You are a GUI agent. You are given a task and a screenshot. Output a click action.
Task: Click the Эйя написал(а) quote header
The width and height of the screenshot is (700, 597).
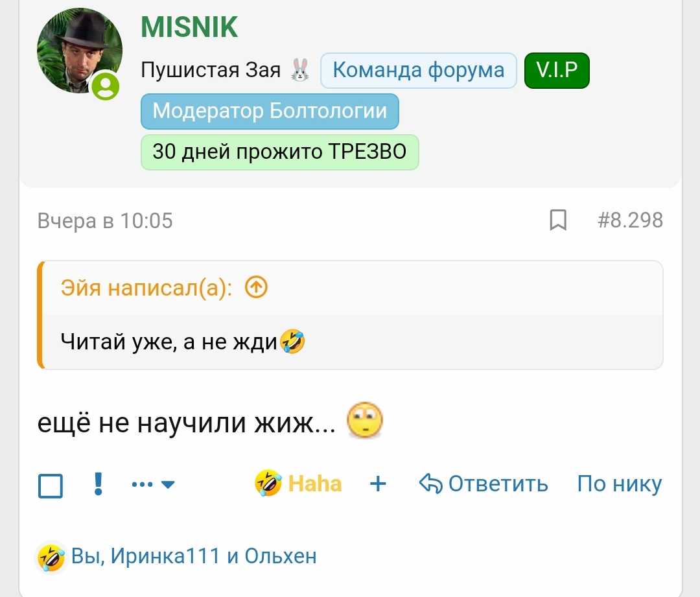pos(146,287)
